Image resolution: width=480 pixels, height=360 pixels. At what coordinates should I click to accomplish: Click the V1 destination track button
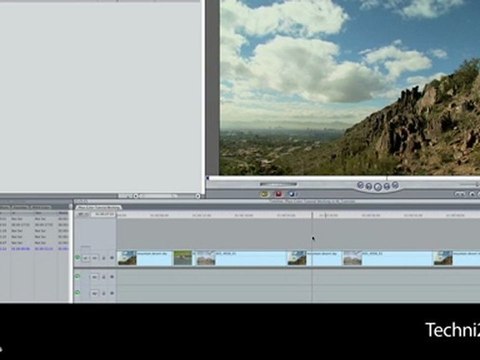click(x=95, y=258)
